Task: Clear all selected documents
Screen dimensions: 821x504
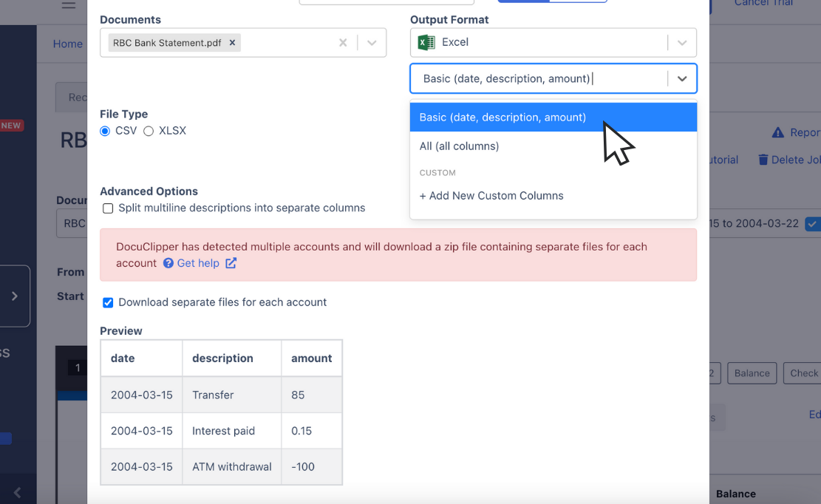Action: tap(343, 43)
